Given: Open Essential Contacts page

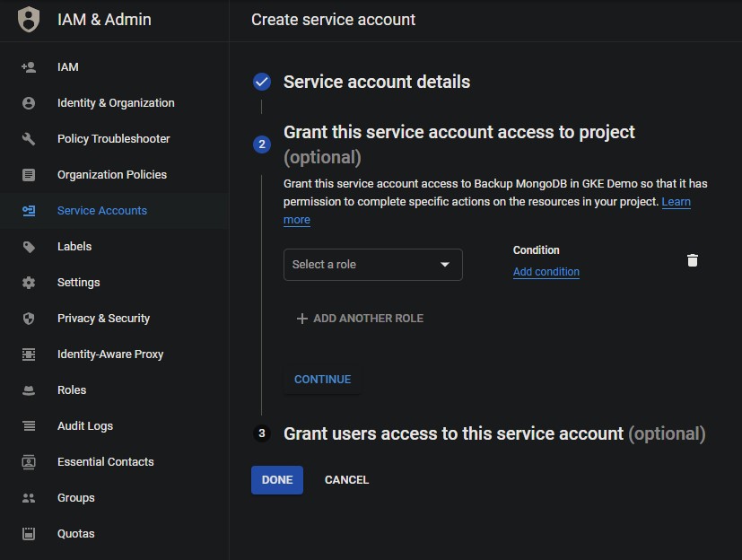Looking at the screenshot, I should click(x=105, y=462).
